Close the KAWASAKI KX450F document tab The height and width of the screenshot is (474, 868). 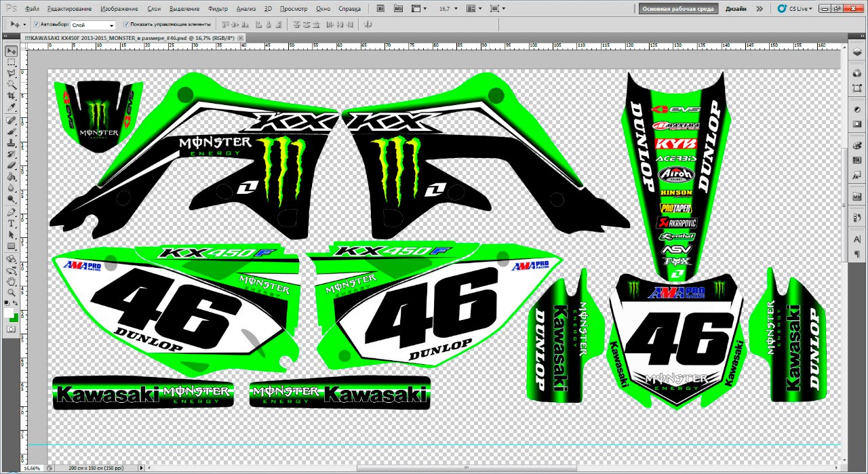(x=241, y=38)
